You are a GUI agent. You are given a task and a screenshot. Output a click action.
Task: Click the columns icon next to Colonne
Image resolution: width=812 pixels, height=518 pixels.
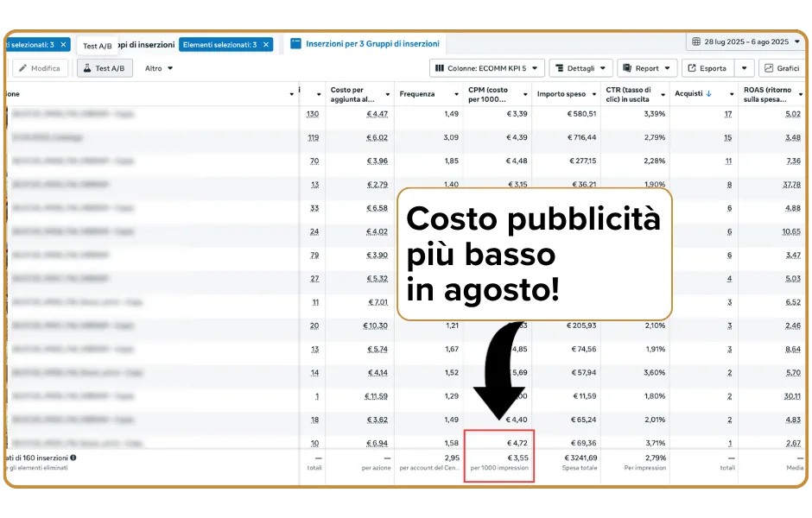tap(439, 68)
